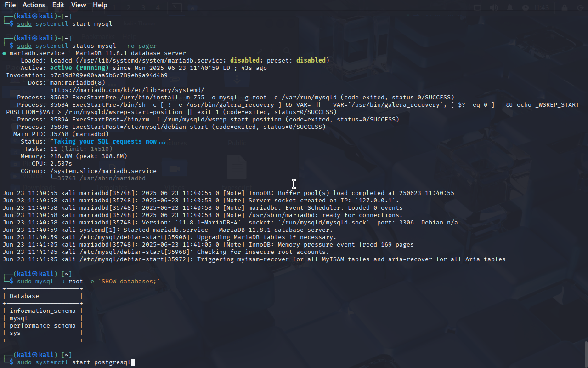
Task: Click the terminal vertical scrollbar thumb
Action: click(586, 354)
